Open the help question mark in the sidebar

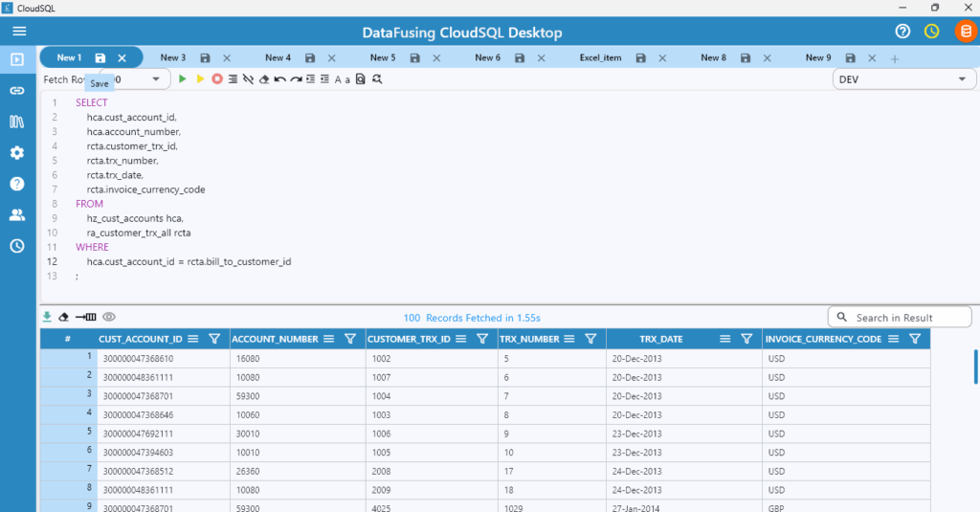click(x=17, y=184)
